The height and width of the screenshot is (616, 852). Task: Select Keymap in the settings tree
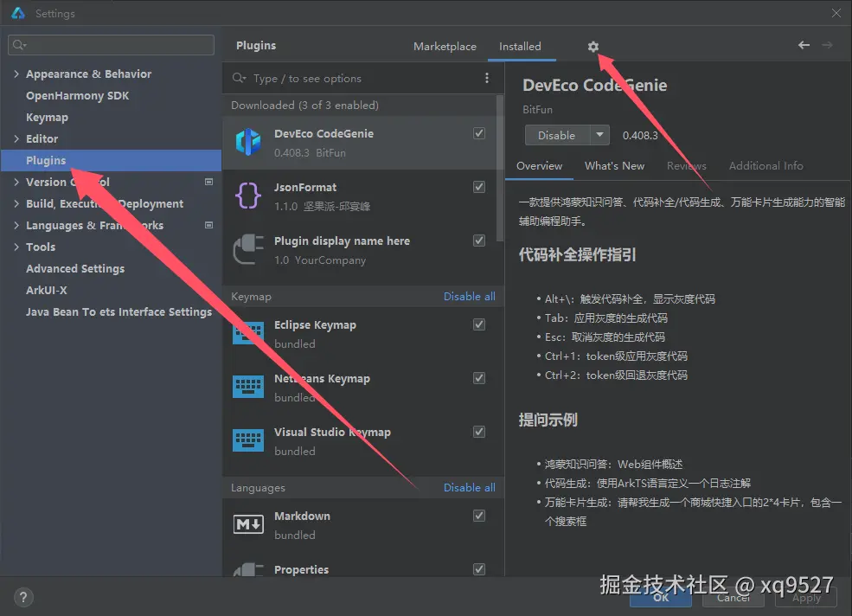click(47, 118)
